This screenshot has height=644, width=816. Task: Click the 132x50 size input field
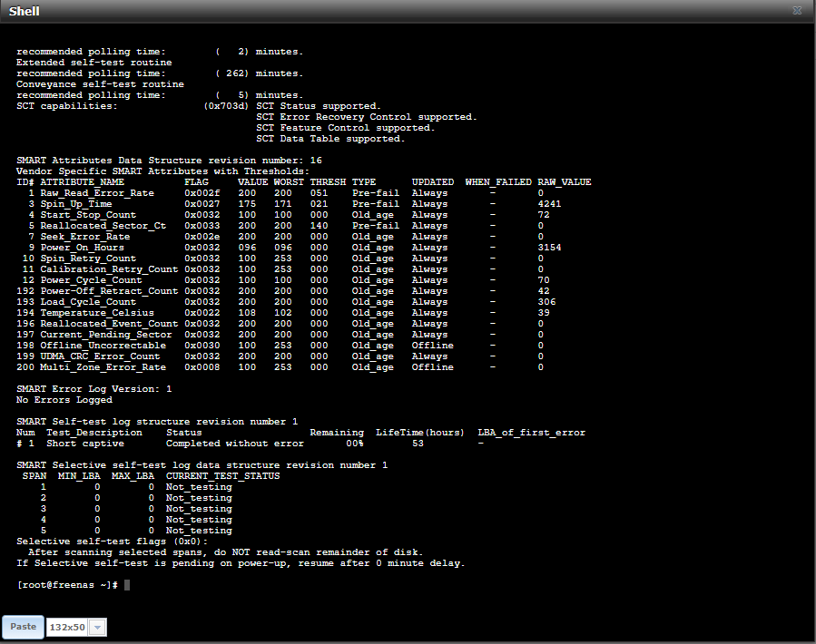(68, 628)
